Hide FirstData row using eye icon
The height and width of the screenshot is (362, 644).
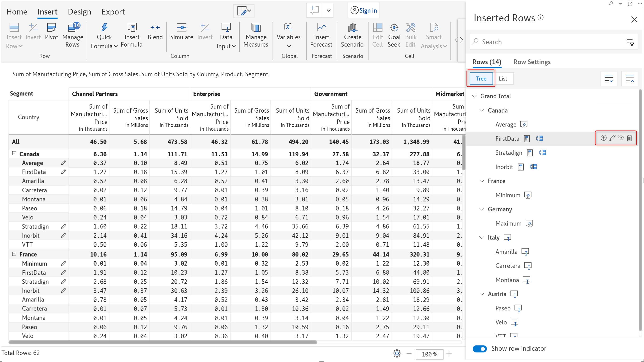621,138
